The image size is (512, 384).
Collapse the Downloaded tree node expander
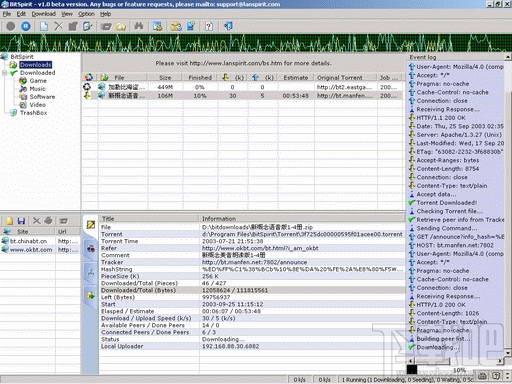tap(4, 73)
